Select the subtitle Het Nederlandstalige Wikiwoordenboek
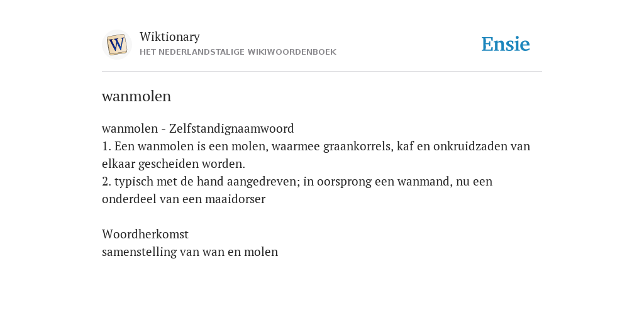 [x=238, y=52]
